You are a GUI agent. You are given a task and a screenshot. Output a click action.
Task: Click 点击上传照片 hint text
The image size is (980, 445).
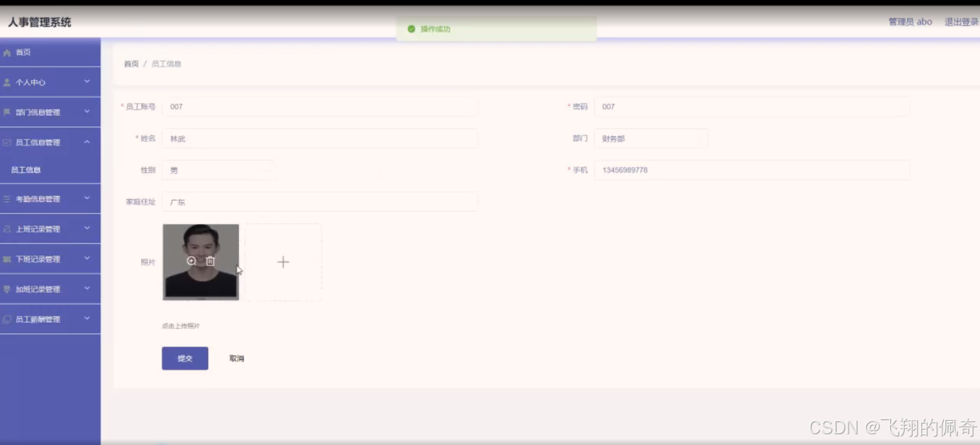[181, 326]
